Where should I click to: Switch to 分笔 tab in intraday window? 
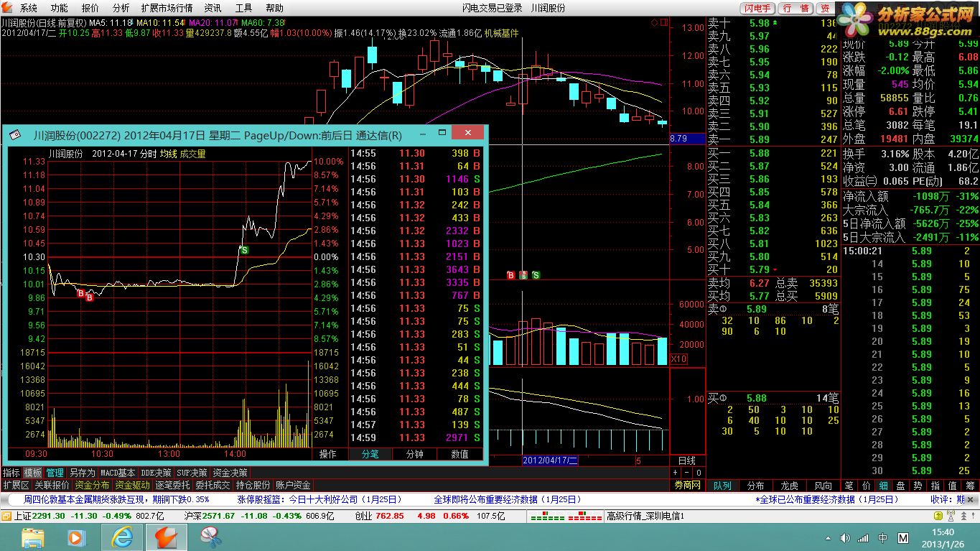tap(370, 454)
